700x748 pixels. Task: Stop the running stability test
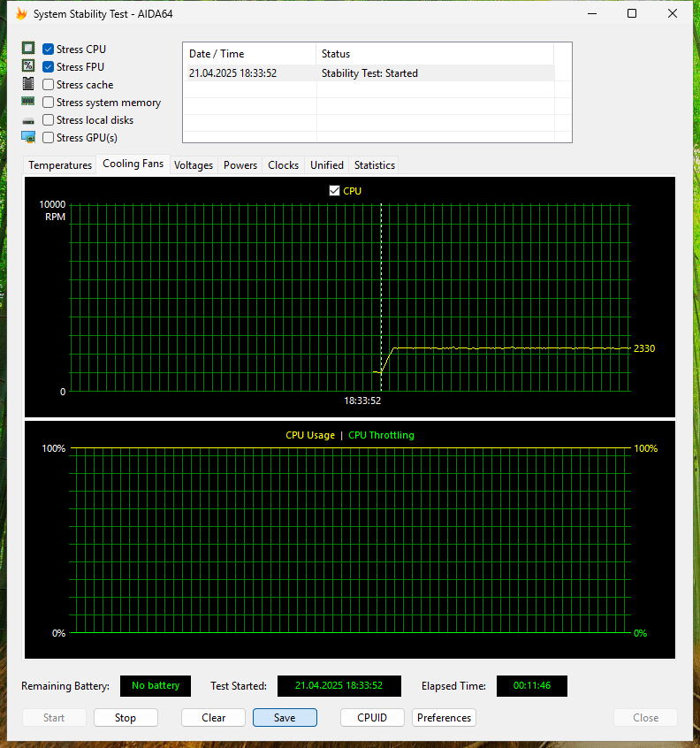click(x=126, y=717)
